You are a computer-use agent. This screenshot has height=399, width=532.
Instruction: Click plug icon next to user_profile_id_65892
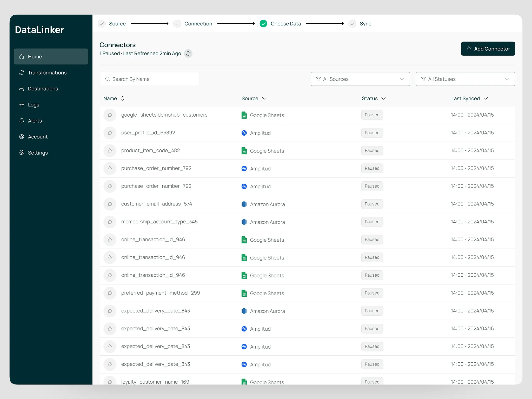[x=110, y=133]
